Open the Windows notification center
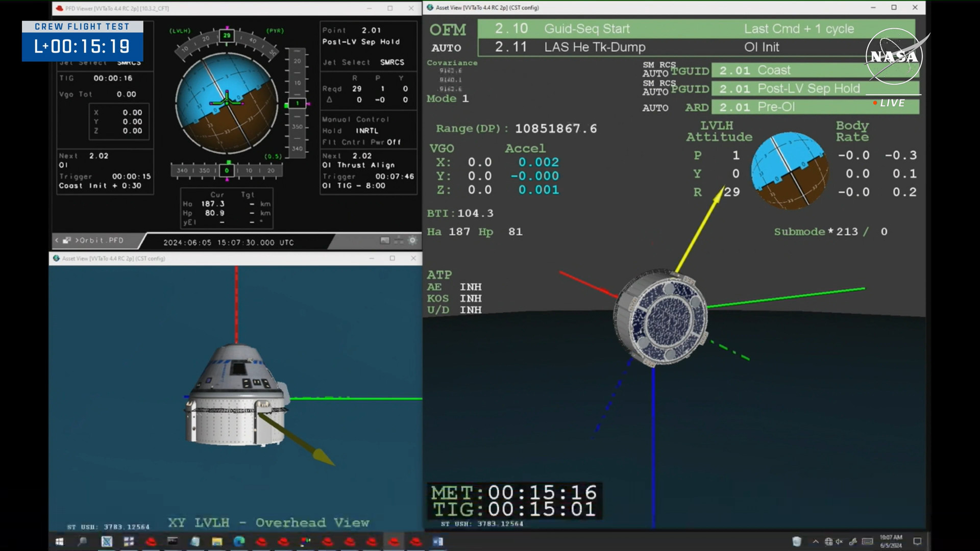Viewport: 980px width, 551px height. coord(917,542)
